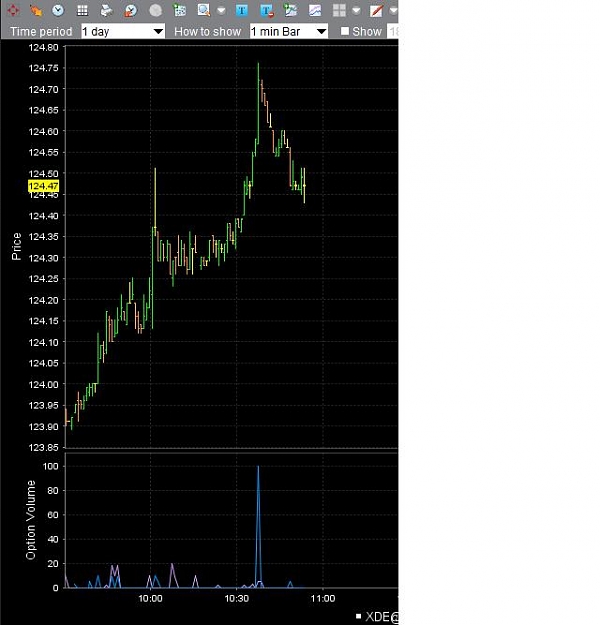
Task: Click the grid icon with green plus
Action: pyautogui.click(x=179, y=10)
